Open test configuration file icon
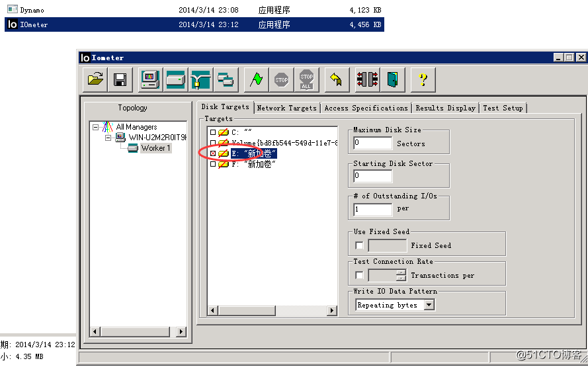 95,79
